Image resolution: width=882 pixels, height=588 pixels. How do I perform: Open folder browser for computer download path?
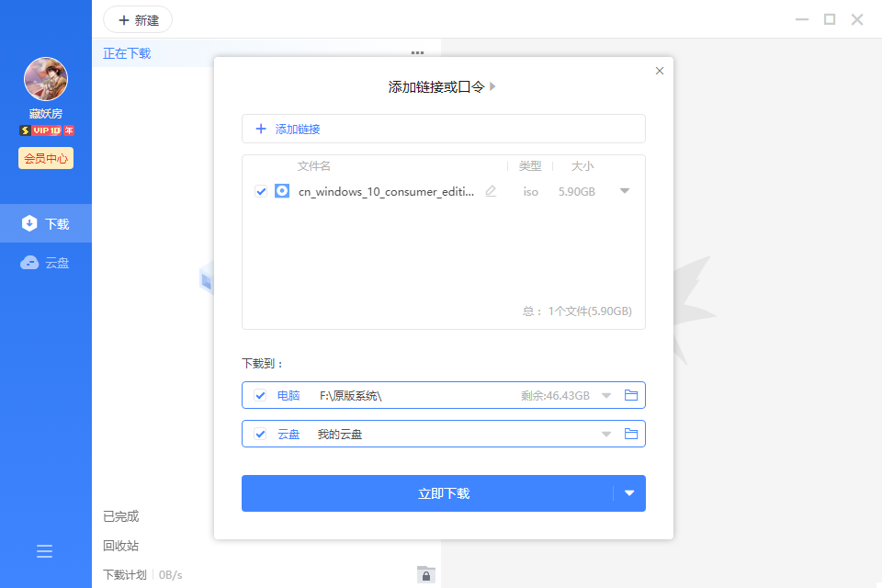631,395
